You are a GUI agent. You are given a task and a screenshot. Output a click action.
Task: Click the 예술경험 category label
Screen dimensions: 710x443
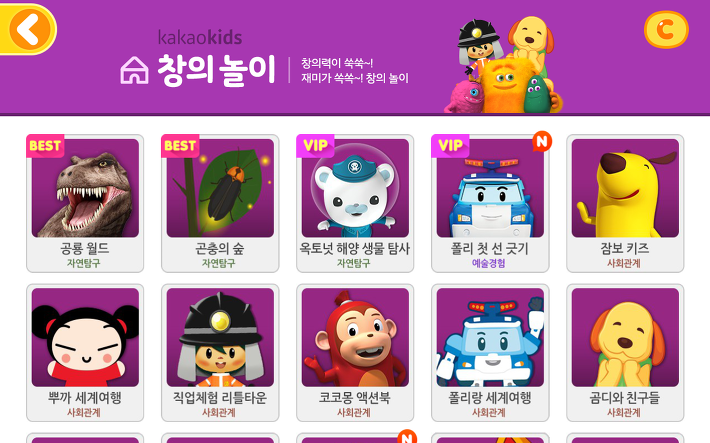click(x=489, y=263)
